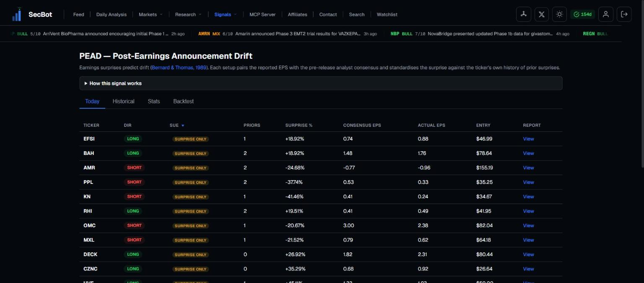The height and width of the screenshot is (283, 644).
Task: Click the NBP ticker in the news strip
Action: coord(395,34)
